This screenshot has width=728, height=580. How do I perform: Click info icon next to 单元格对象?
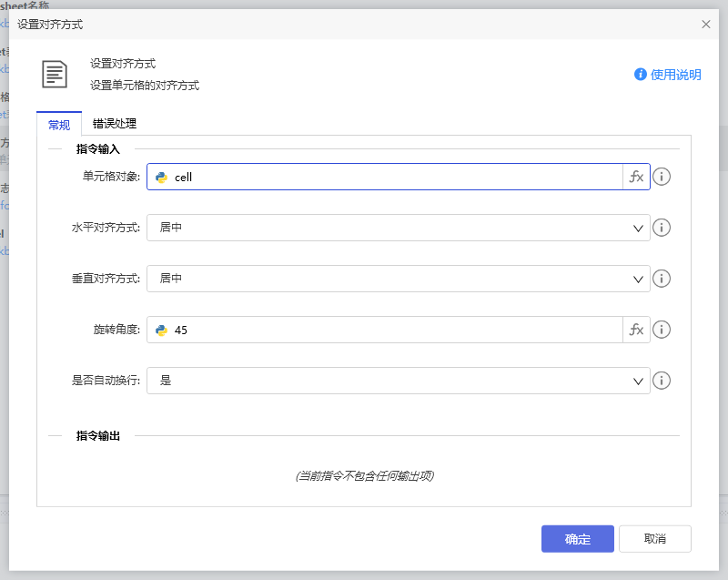tap(662, 177)
